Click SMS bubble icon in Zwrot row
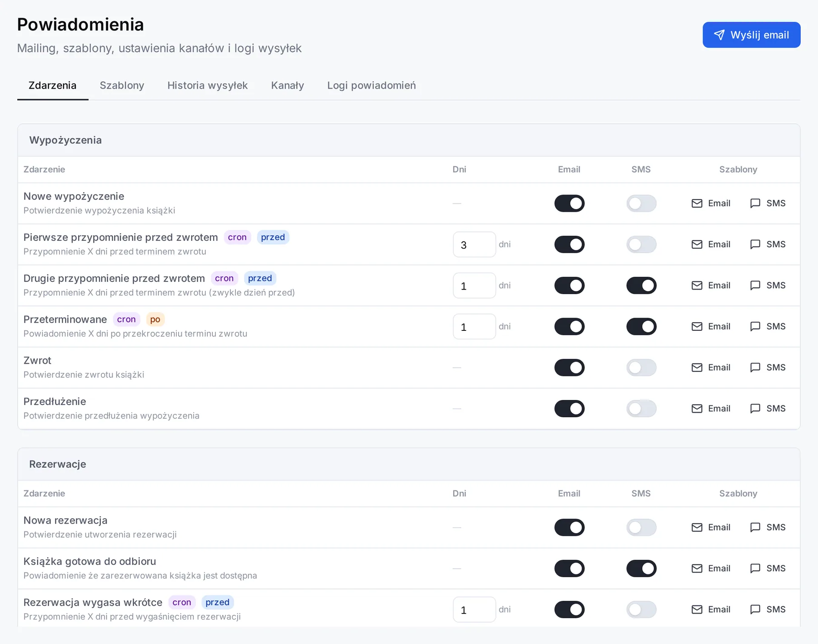This screenshot has height=644, width=818. (755, 367)
